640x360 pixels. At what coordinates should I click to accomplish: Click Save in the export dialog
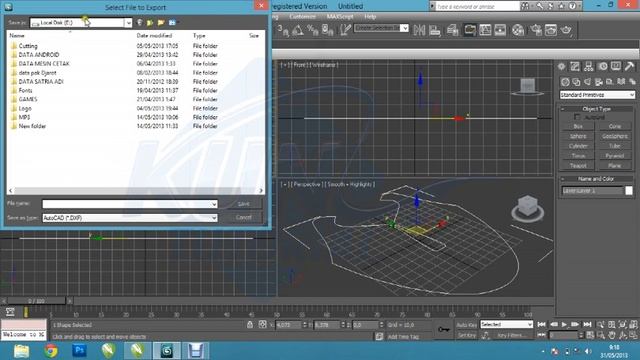(x=243, y=204)
